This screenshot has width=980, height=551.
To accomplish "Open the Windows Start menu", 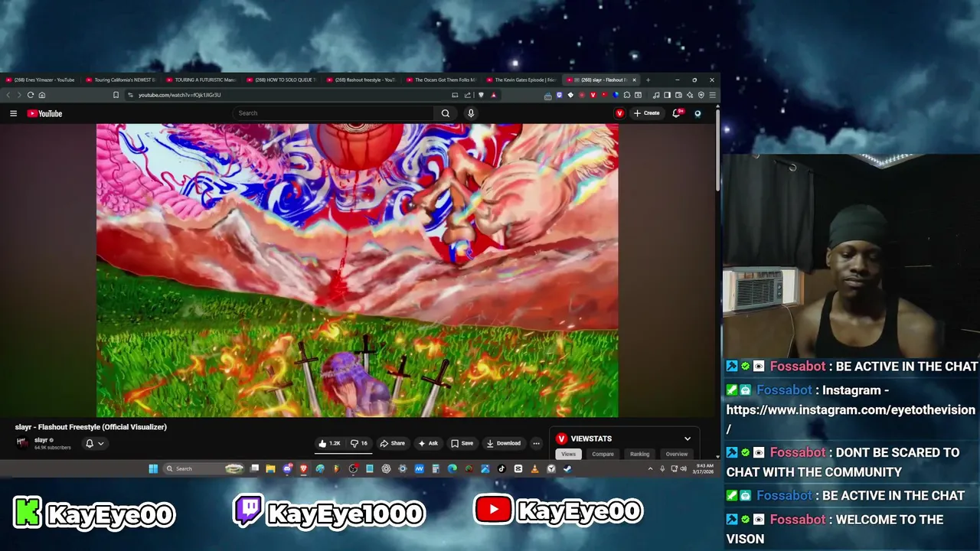I will [153, 468].
